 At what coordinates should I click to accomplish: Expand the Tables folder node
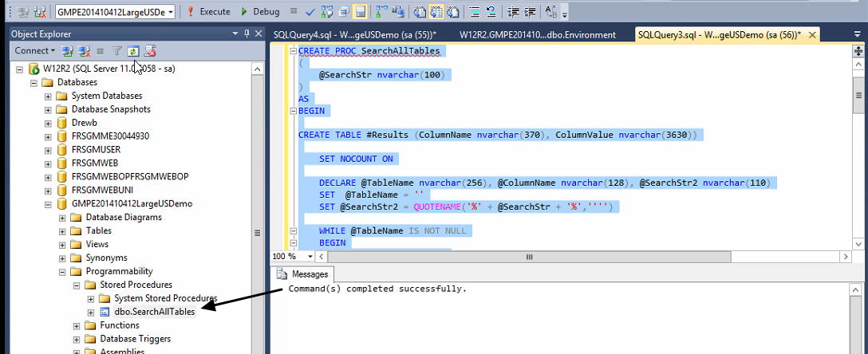coord(62,230)
